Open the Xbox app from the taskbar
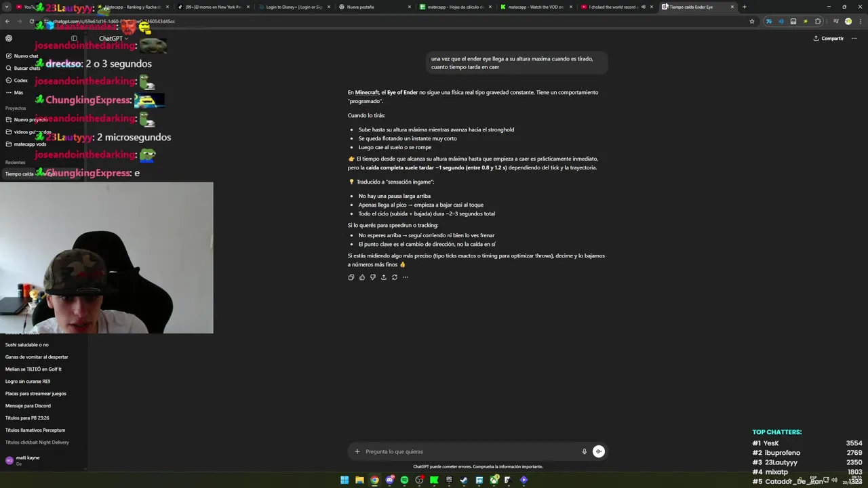 point(494,480)
